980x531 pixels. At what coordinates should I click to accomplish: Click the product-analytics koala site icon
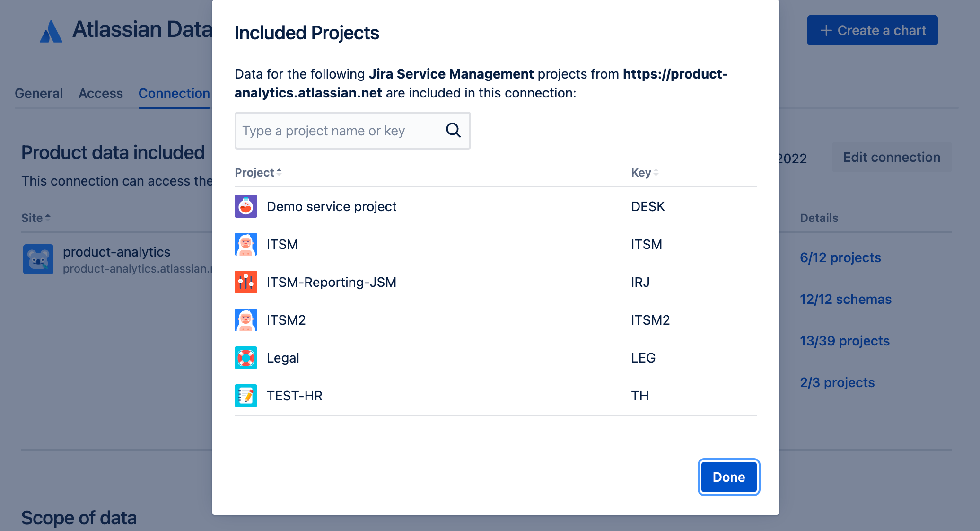point(38,259)
